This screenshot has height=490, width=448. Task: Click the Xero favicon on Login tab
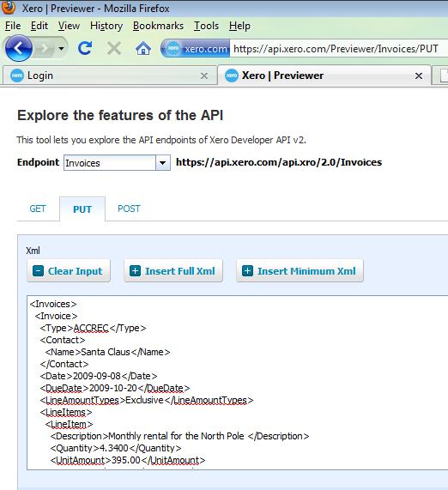tap(17, 76)
